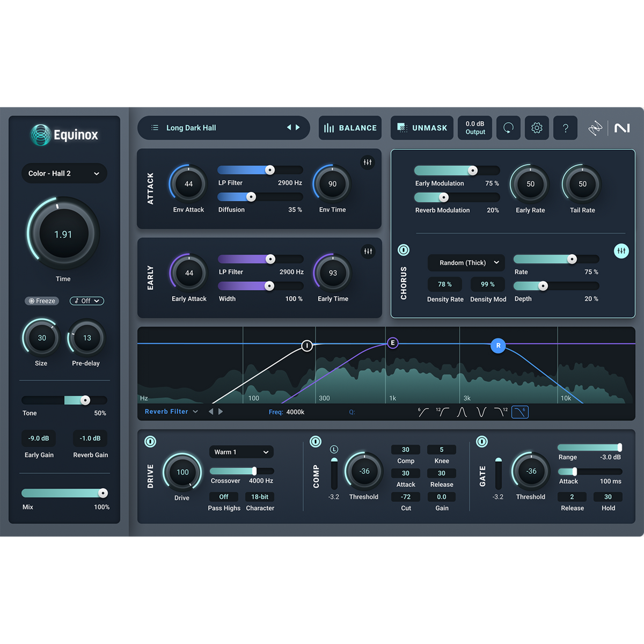
Task: Click the Density Mod 99 % field
Action: (488, 284)
